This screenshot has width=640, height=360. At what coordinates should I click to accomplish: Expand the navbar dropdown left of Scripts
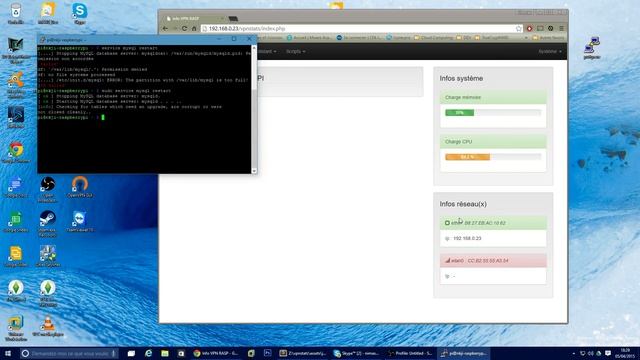[267, 51]
